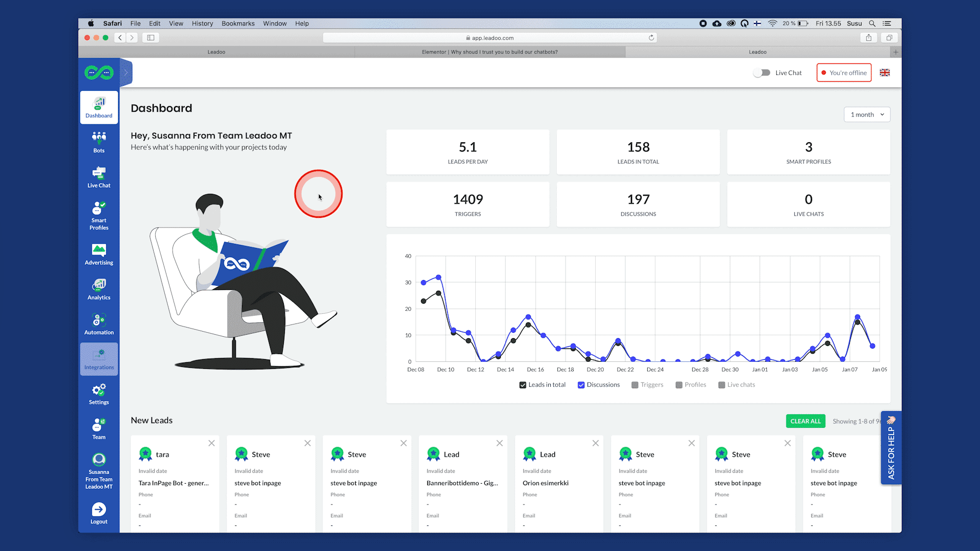Open the Advertising section
Screen dimensions: 980x551
point(99,254)
